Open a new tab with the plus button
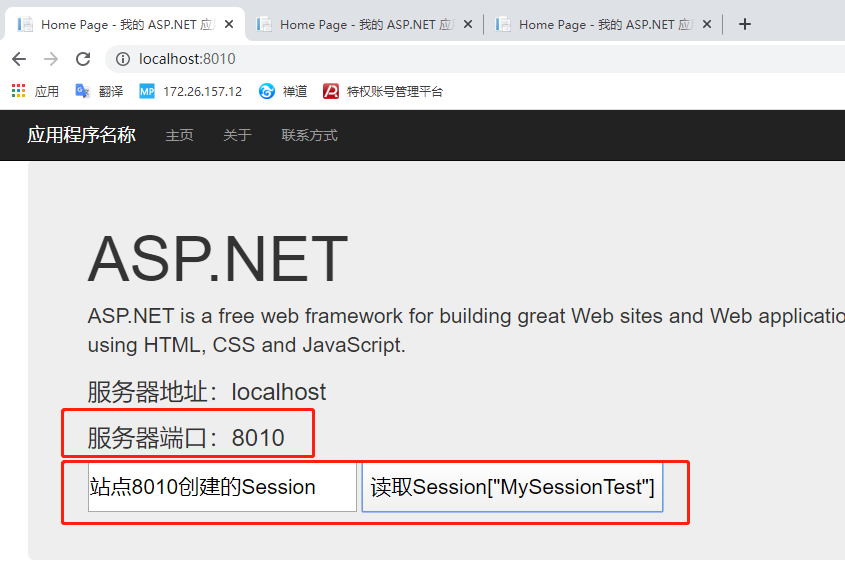Screen dimensions: 845x562 click(x=745, y=24)
